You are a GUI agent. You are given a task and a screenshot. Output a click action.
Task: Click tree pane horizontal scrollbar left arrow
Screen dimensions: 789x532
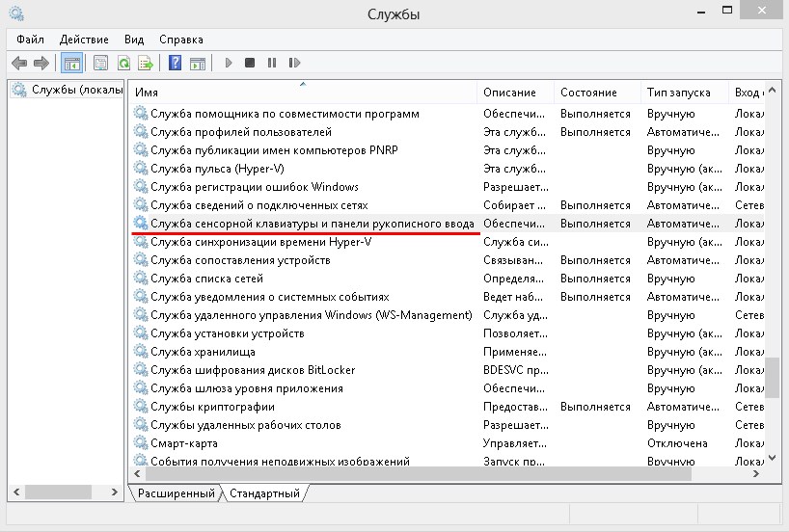point(16,492)
